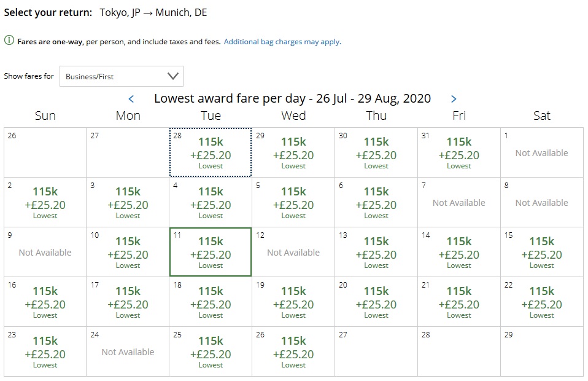Choose the 6 August Thursday fare
This screenshot has height=381, width=588.
click(x=376, y=202)
